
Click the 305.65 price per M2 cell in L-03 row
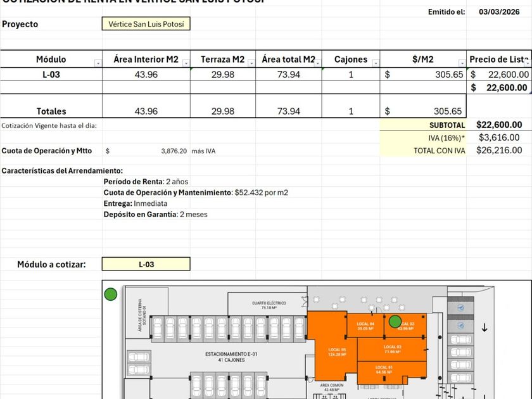coord(423,74)
